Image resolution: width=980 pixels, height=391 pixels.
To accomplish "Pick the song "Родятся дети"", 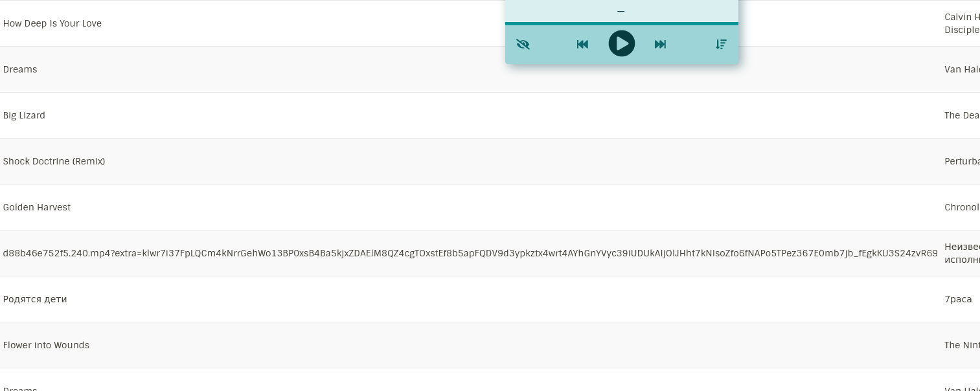I will (35, 299).
